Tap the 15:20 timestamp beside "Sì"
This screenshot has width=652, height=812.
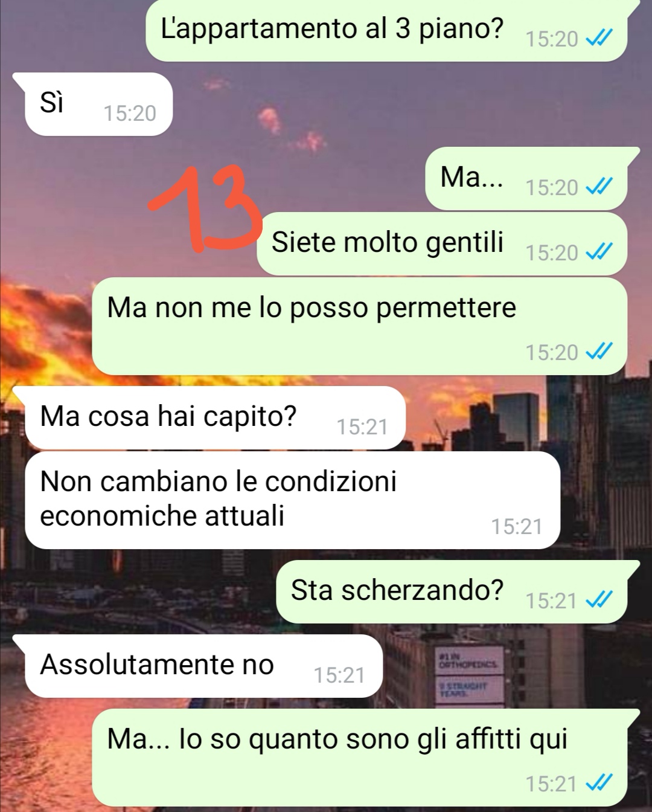(130, 113)
